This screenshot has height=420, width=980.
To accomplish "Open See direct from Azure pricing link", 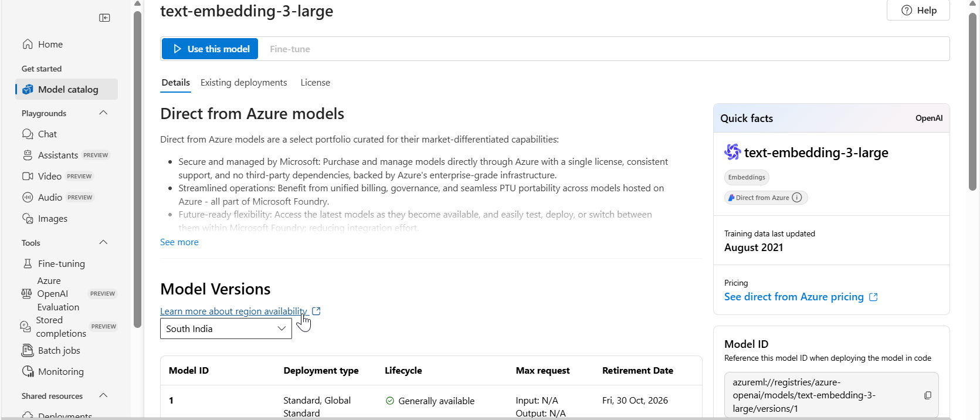I will [801, 297].
